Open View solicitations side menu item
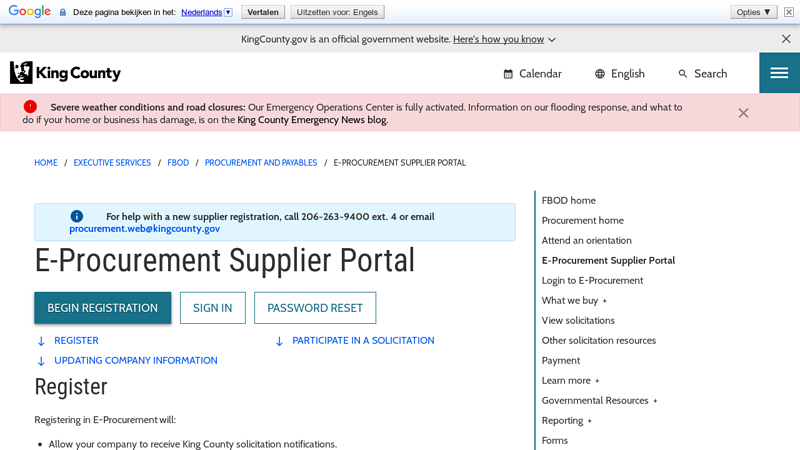800x450 pixels. click(x=578, y=320)
